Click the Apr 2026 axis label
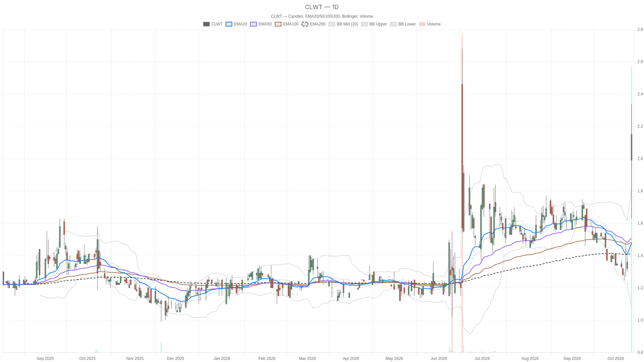Screen dimensions: 644x362 pos(351,359)
